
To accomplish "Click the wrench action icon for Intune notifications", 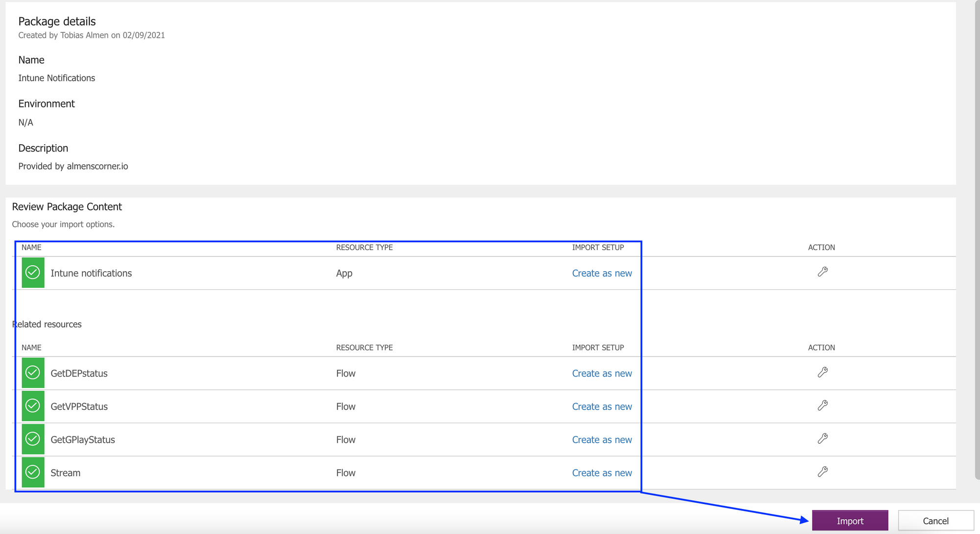I will click(x=823, y=271).
